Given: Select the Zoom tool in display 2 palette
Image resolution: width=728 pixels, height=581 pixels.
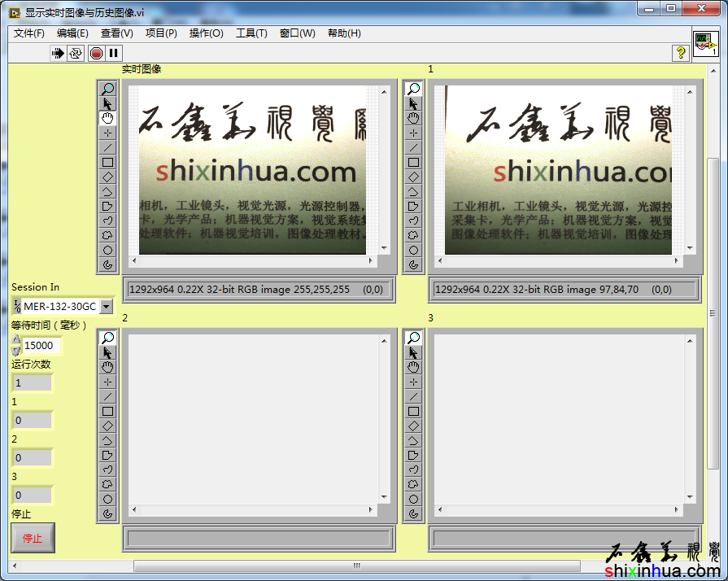Looking at the screenshot, I should pyautogui.click(x=107, y=338).
